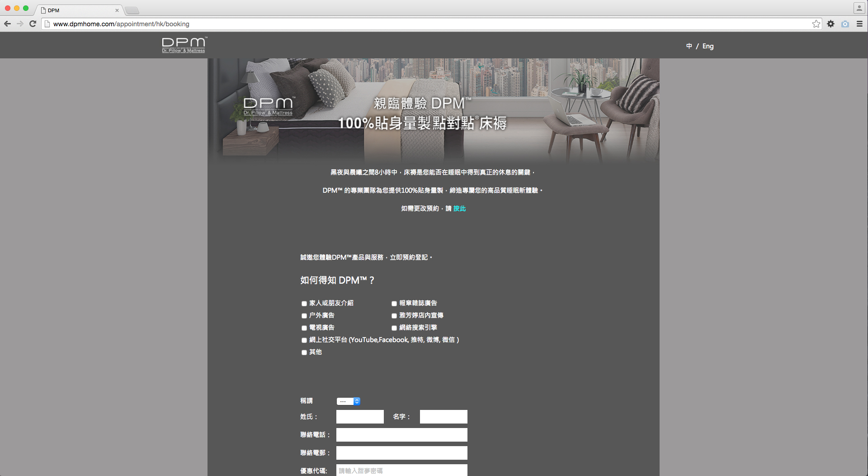Select the 其他 checkbox
The height and width of the screenshot is (476, 868).
click(x=304, y=352)
